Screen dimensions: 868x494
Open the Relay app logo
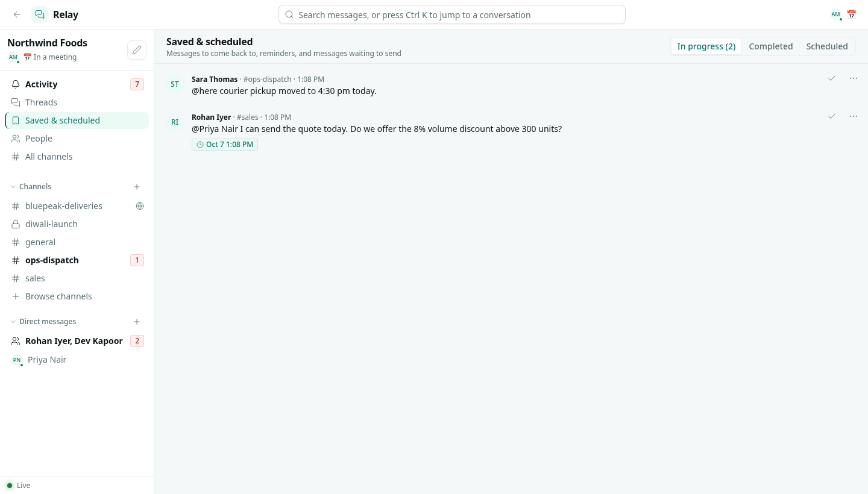pos(40,14)
